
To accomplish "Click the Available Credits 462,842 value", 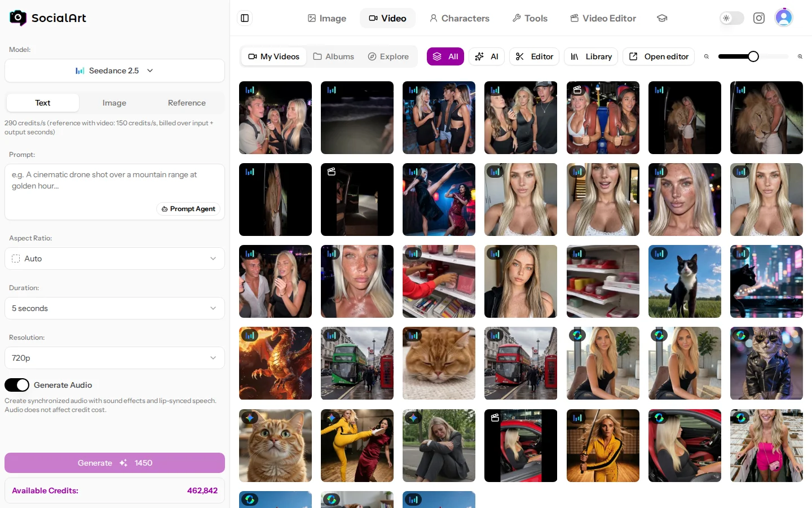I will tap(202, 491).
